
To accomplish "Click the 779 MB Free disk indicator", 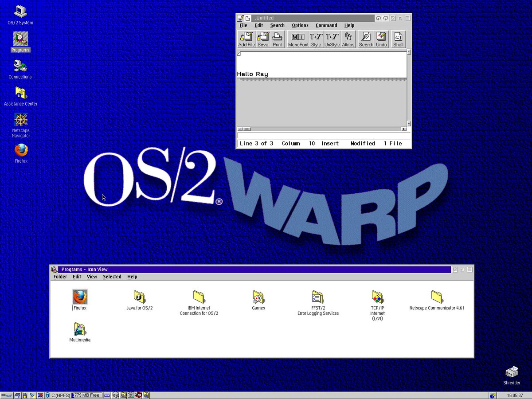I will (x=87, y=395).
